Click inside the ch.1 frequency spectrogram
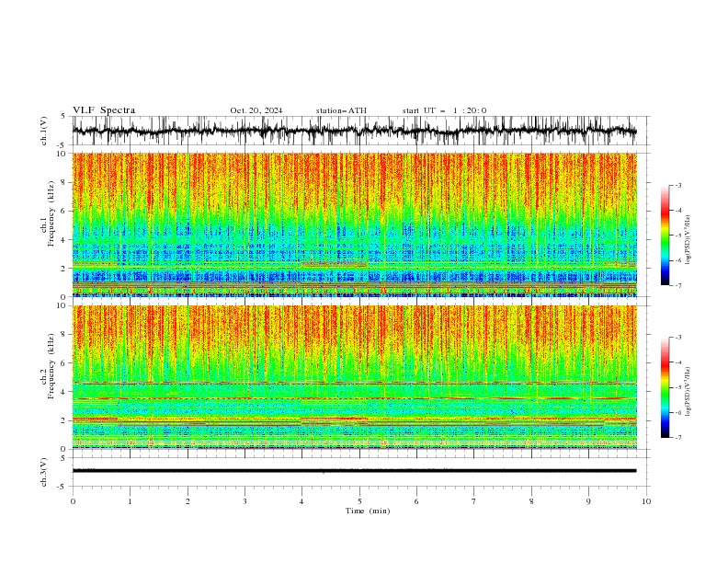Viewport: 728px width, 563px height. [x=354, y=224]
